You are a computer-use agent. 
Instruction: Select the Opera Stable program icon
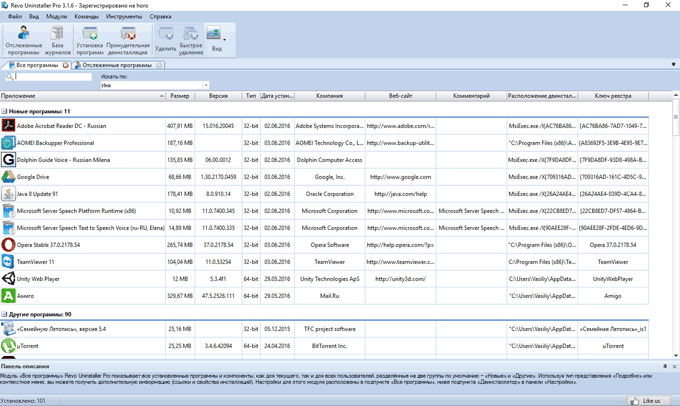pyautogui.click(x=8, y=244)
